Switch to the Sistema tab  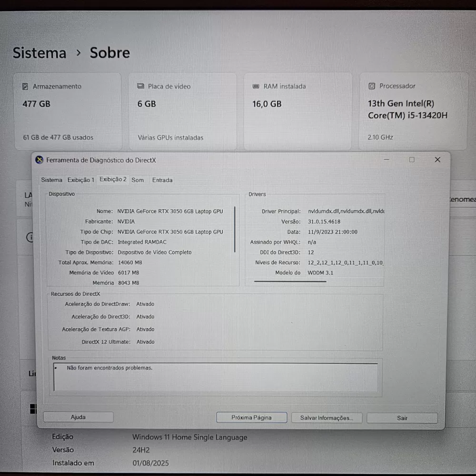click(x=51, y=180)
